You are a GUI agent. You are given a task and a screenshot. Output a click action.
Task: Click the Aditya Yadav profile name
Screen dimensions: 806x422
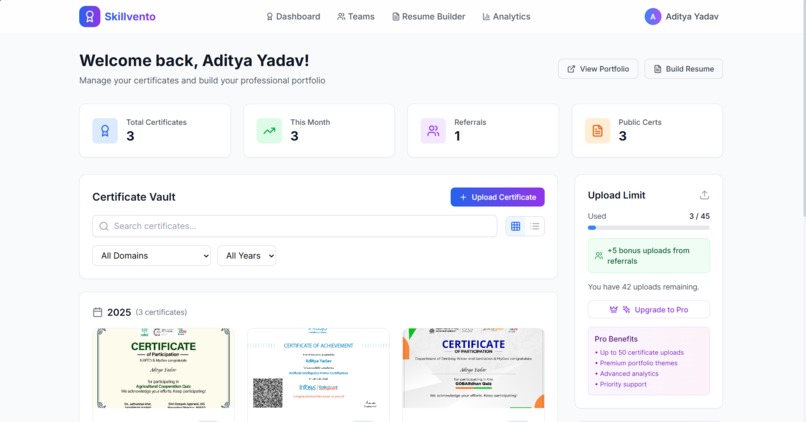[692, 16]
